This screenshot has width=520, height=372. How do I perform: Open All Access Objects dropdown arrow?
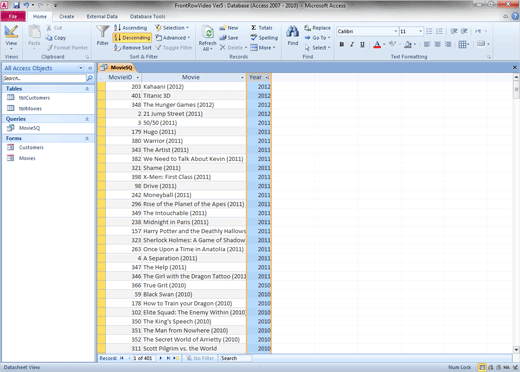81,68
